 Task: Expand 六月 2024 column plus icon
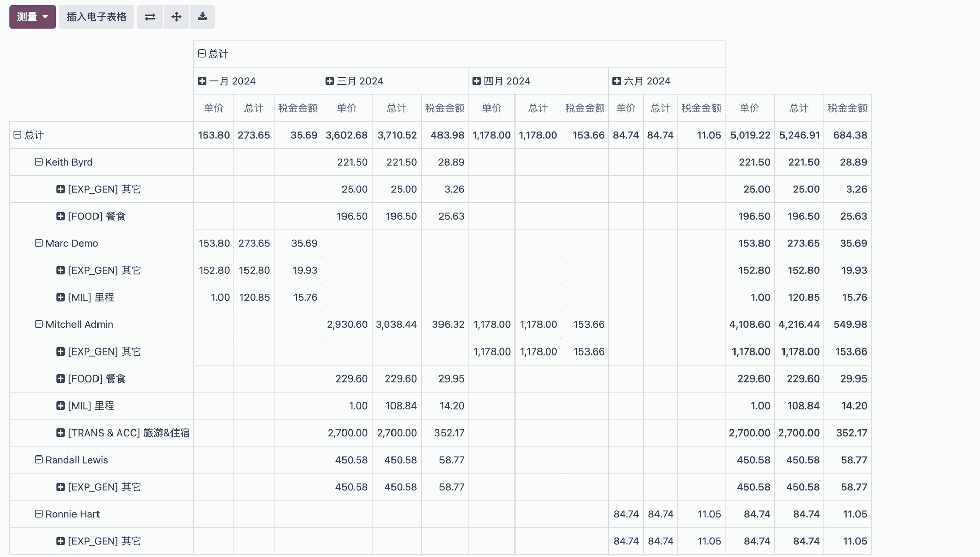pyautogui.click(x=617, y=81)
